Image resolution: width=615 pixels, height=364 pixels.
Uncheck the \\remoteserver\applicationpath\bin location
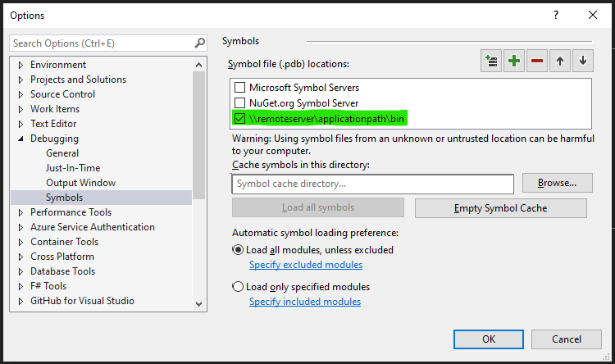tap(240, 118)
